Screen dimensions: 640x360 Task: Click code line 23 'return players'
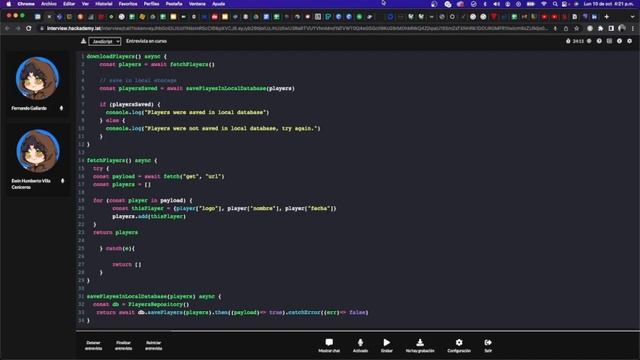coord(116,232)
